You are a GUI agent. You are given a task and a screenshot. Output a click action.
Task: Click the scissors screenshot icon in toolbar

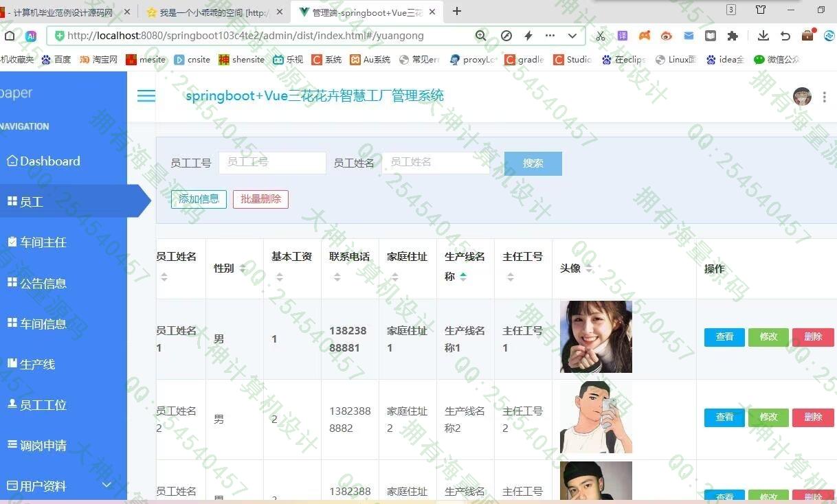600,36
